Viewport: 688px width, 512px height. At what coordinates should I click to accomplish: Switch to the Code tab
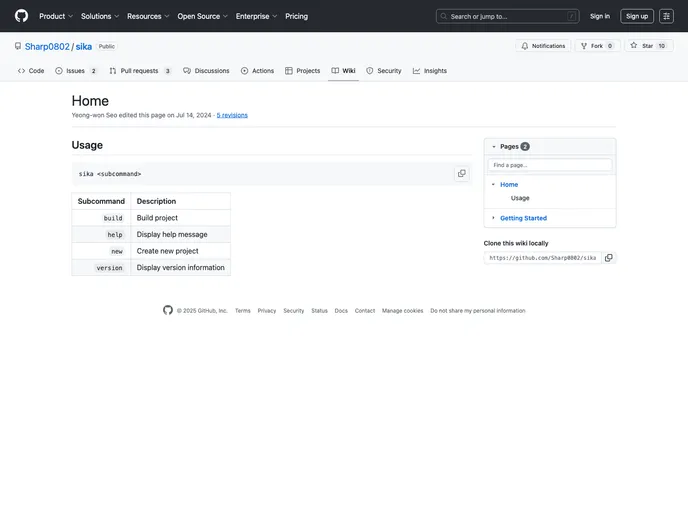coord(31,71)
